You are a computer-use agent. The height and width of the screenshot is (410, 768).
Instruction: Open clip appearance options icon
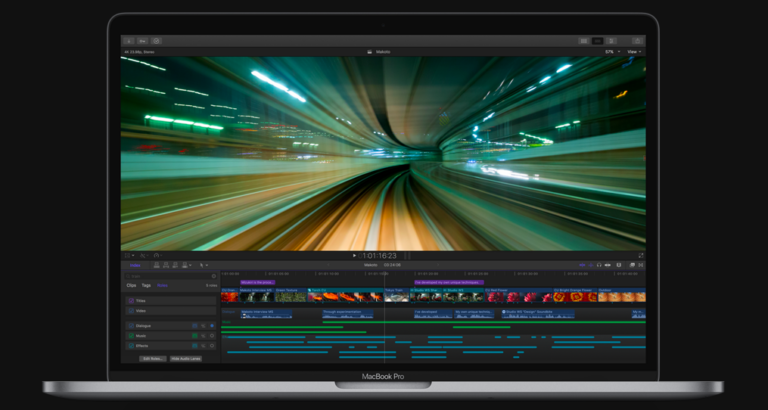619,265
